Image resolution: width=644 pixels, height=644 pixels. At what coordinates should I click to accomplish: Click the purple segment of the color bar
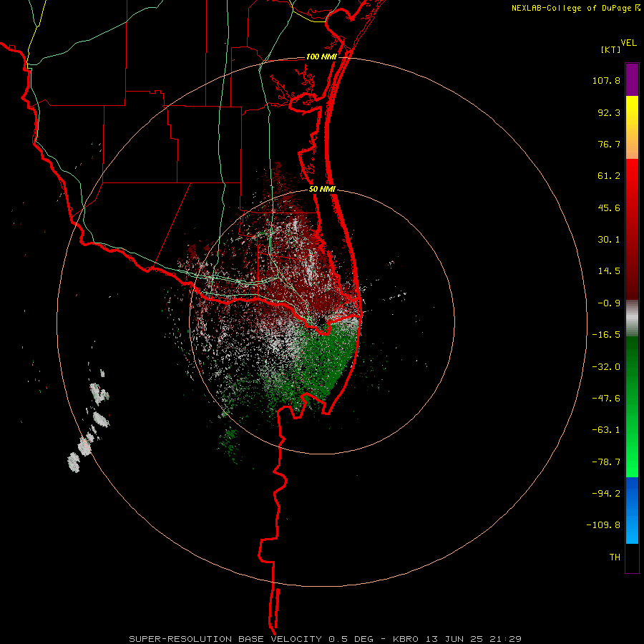click(632, 79)
